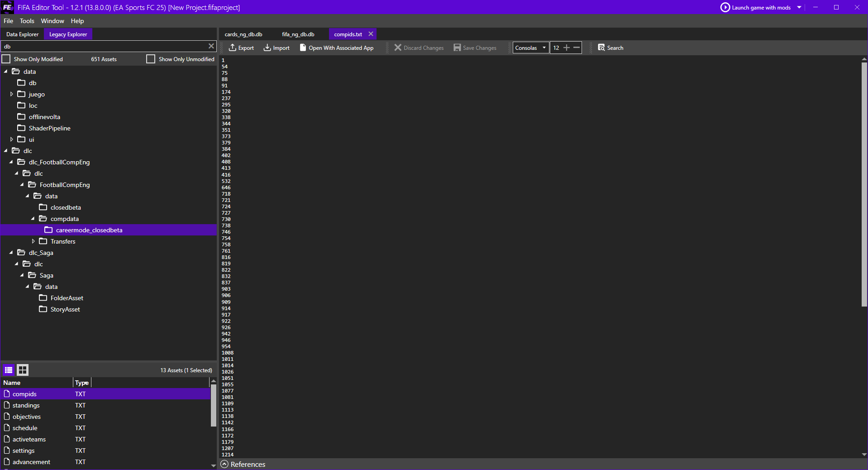
Task: Click the StoryAsset folder icon
Action: point(43,309)
